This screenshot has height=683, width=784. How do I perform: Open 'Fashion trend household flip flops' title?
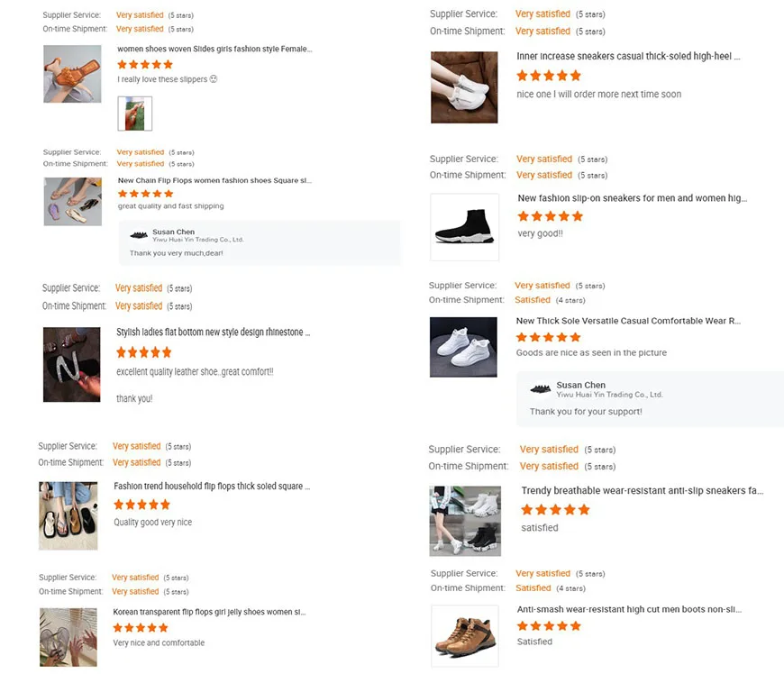(213, 487)
